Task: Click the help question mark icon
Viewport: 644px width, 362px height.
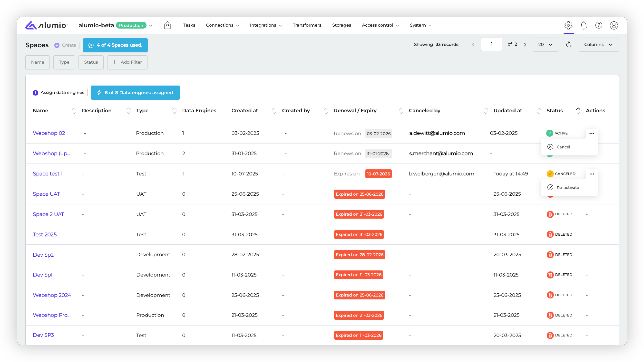Action: [599, 25]
